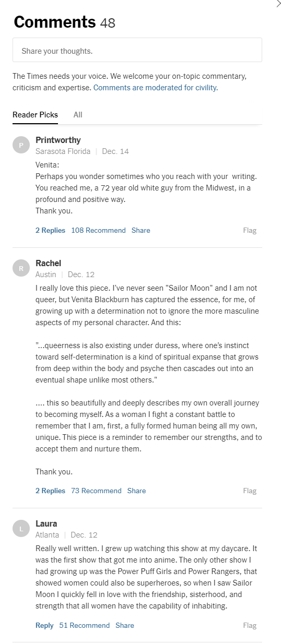Close the comments panel

pos(278,4)
